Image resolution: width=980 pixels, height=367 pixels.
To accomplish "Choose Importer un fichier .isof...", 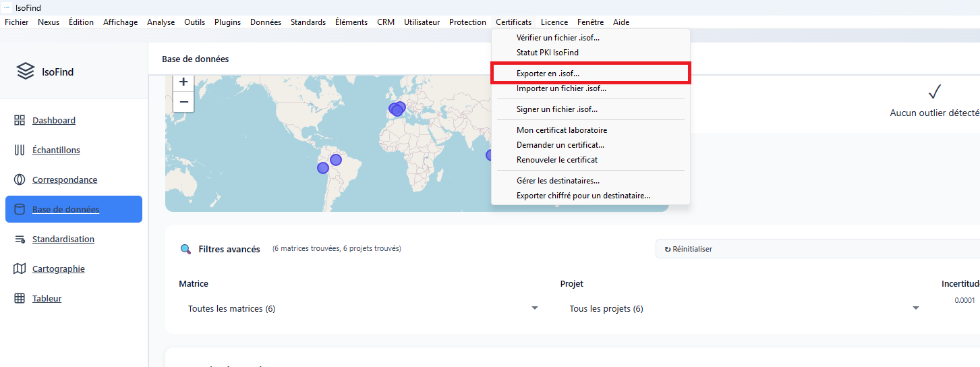I will (x=590, y=88).
